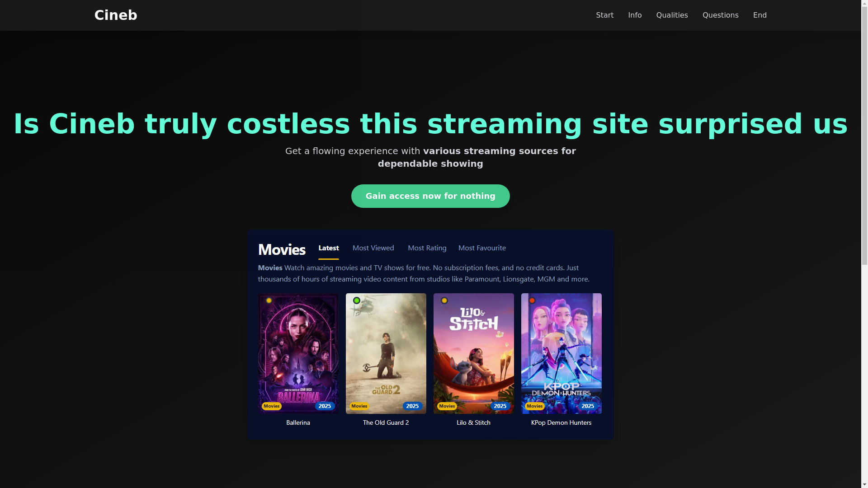Click the large 'Movies' section heading
The width and height of the screenshot is (868, 488).
coord(282,249)
